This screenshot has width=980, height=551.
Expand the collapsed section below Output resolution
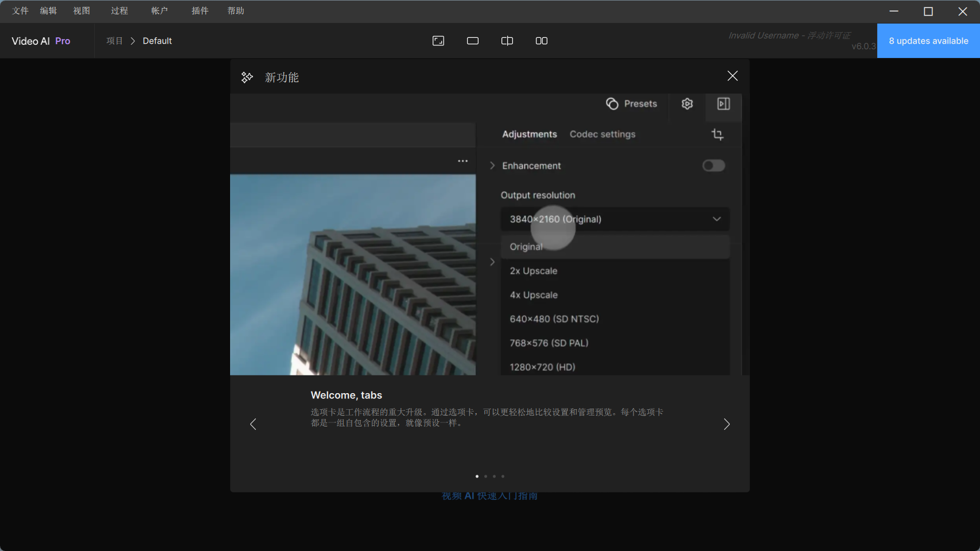[x=492, y=262]
